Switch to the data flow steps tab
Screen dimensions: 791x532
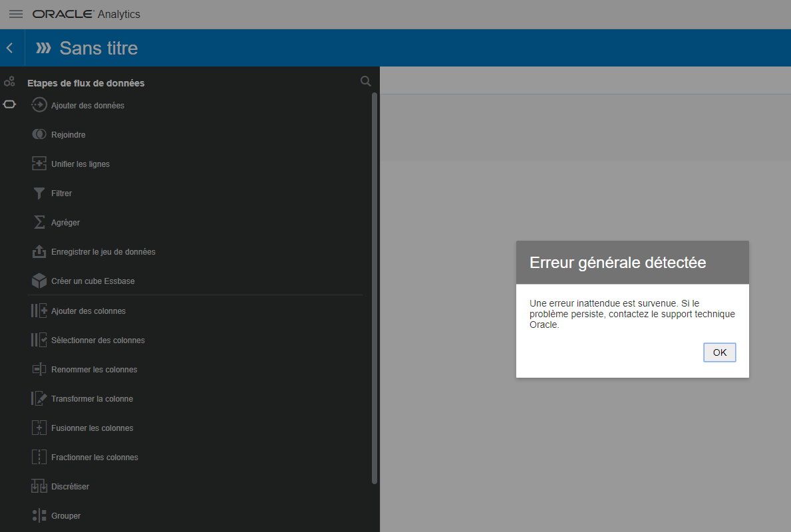[x=9, y=104]
